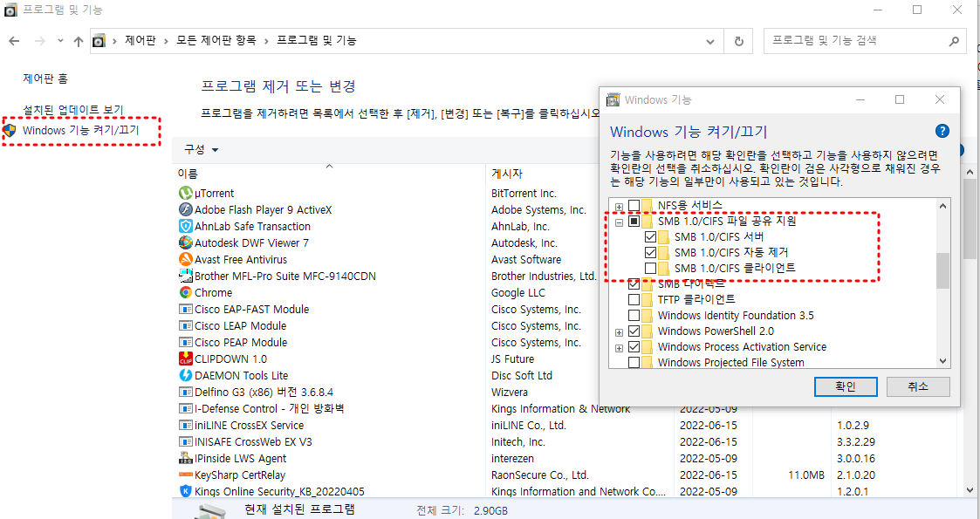Refresh the address bar location

739,41
